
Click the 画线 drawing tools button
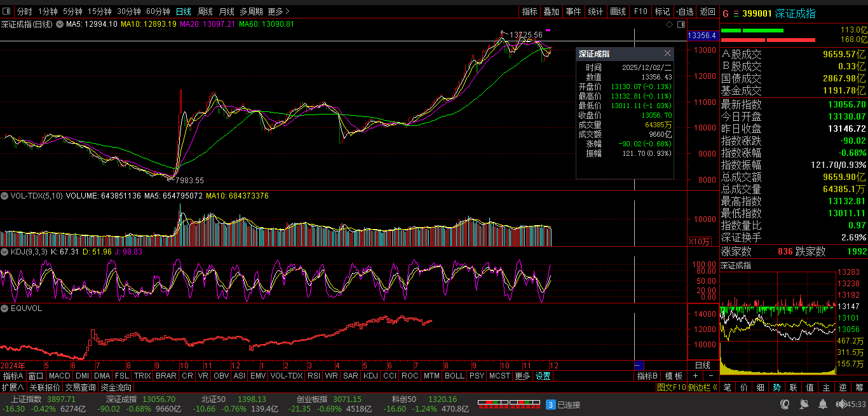pyautogui.click(x=618, y=11)
